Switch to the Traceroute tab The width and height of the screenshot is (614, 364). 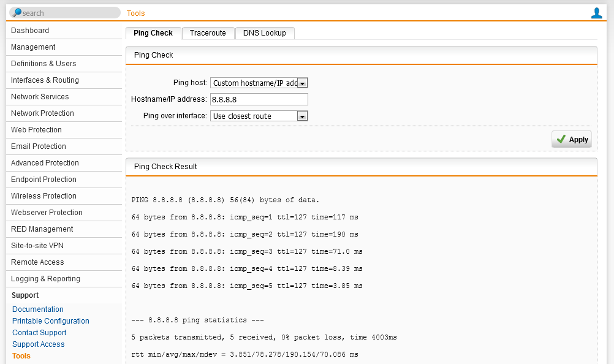point(208,33)
